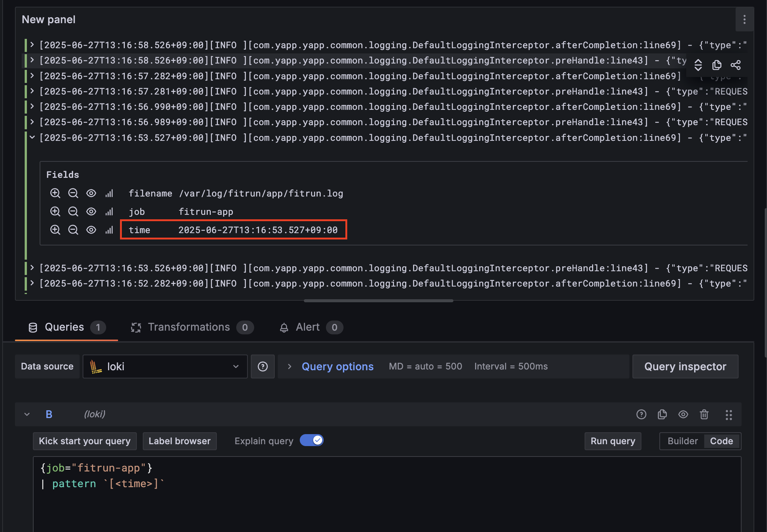767x532 pixels.
Task: Switch to Alert tab
Action: point(311,327)
